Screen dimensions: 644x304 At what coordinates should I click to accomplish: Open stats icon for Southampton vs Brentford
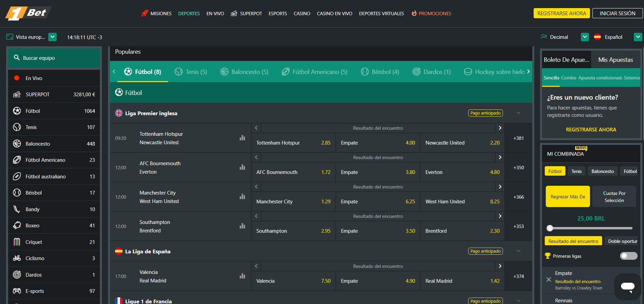coord(242,226)
